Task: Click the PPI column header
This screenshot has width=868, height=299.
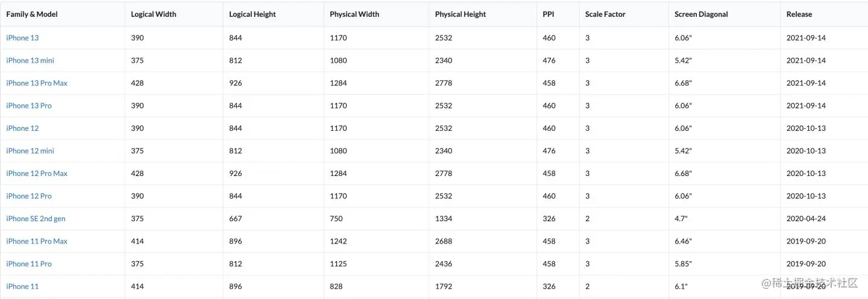Action: (549, 14)
